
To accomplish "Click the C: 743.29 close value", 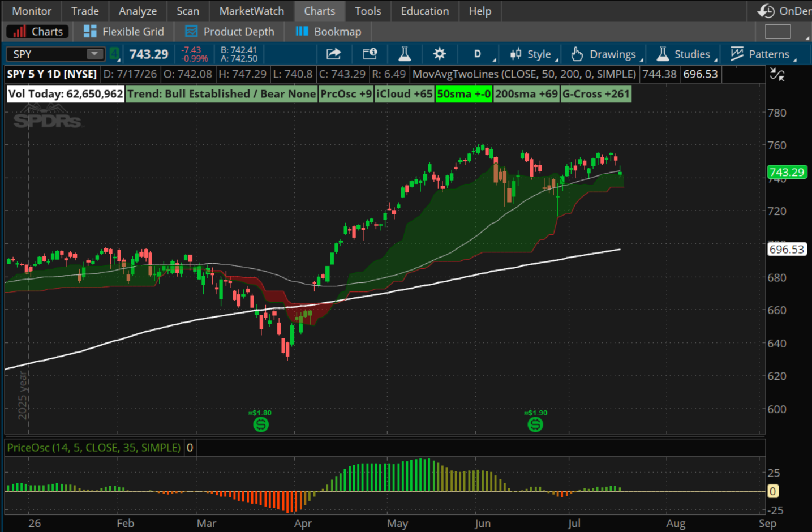I will (x=342, y=74).
